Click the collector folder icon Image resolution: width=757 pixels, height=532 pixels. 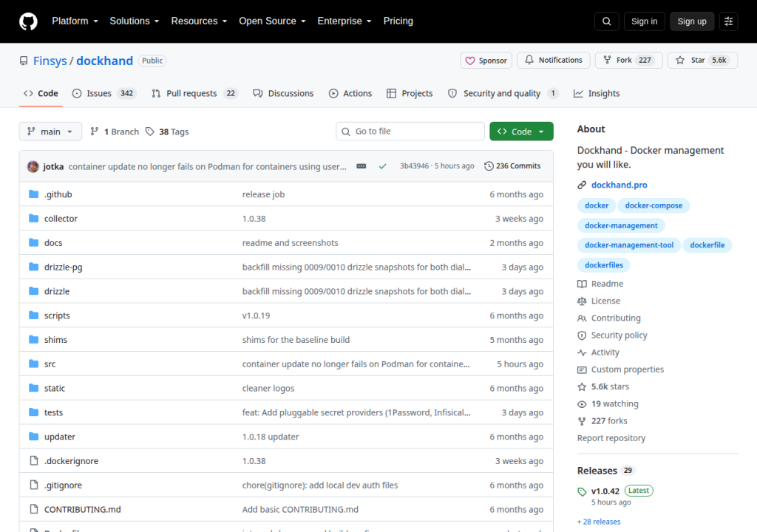33,218
